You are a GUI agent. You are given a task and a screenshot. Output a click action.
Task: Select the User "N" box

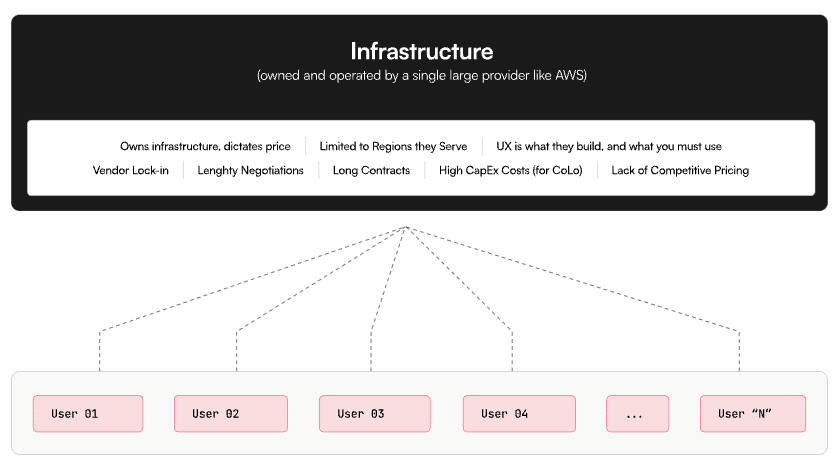point(753,413)
